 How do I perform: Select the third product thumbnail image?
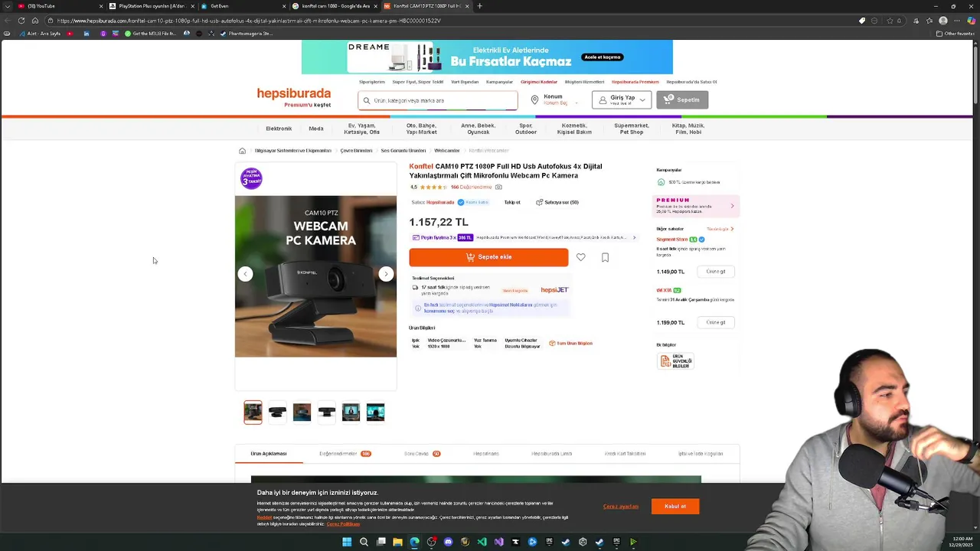tap(302, 412)
